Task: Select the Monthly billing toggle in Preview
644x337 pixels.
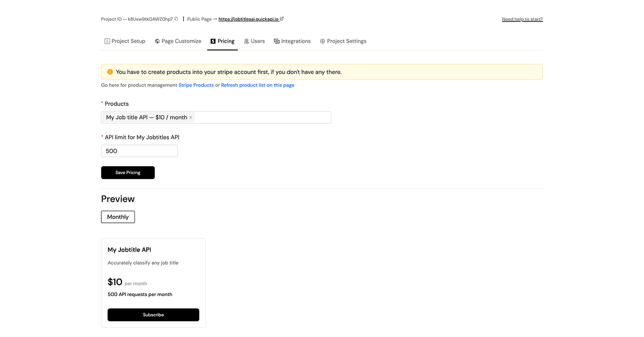Action: click(x=118, y=217)
